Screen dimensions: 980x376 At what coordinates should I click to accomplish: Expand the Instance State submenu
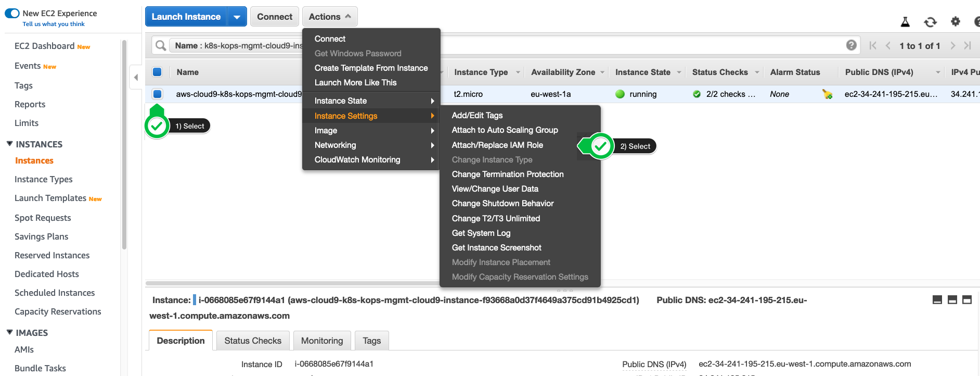click(x=371, y=101)
